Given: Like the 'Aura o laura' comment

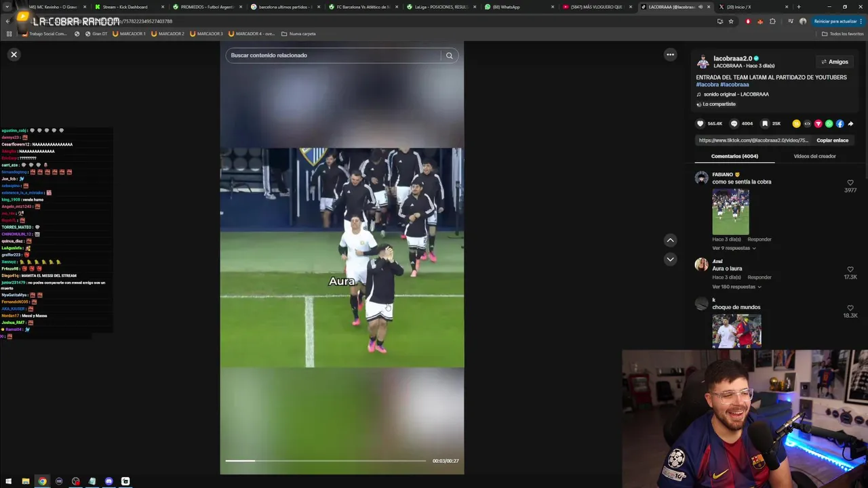Looking at the screenshot, I should coord(850,270).
